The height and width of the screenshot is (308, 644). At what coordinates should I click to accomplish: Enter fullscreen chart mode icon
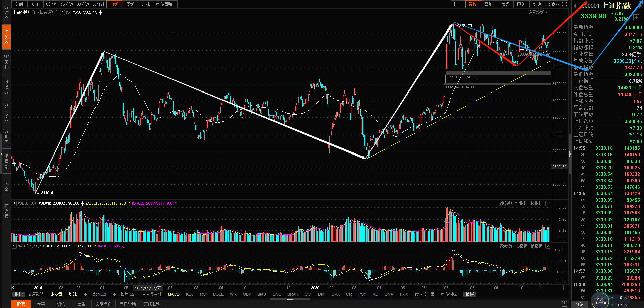[x=565, y=4]
